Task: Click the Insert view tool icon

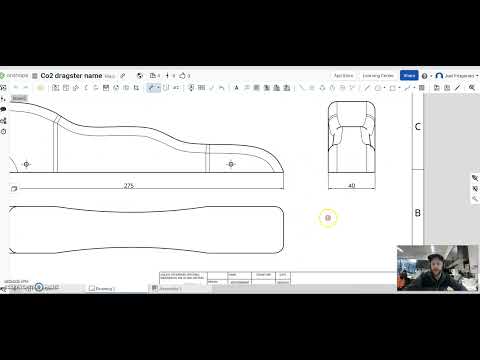Action: (x=56, y=88)
